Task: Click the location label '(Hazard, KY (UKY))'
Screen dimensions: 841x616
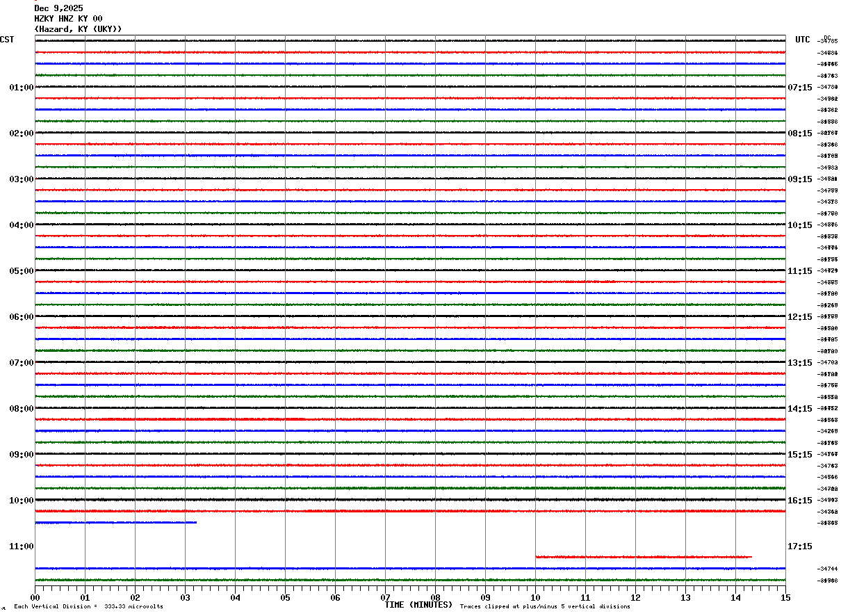Action: pos(78,29)
